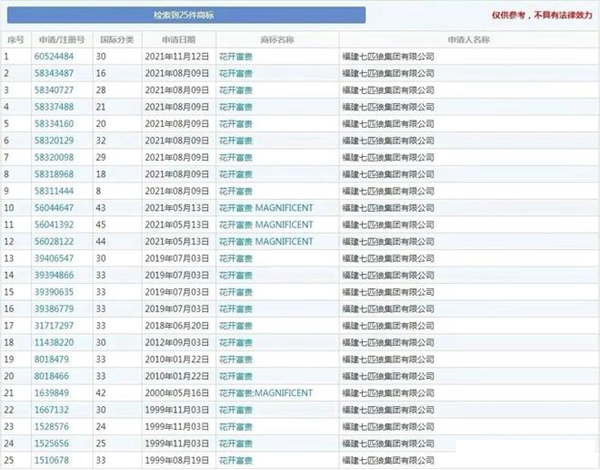Click the 商标名称 column header
This screenshot has height=470, width=600.
277,40
